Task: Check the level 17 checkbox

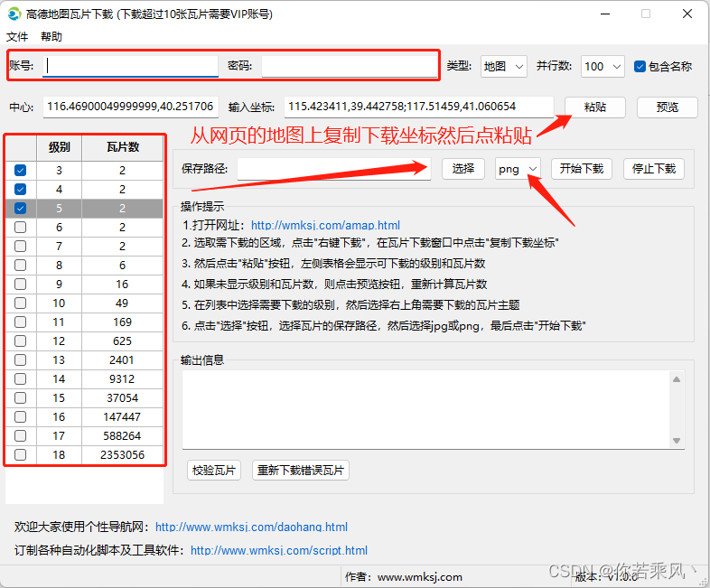Action: (x=21, y=436)
